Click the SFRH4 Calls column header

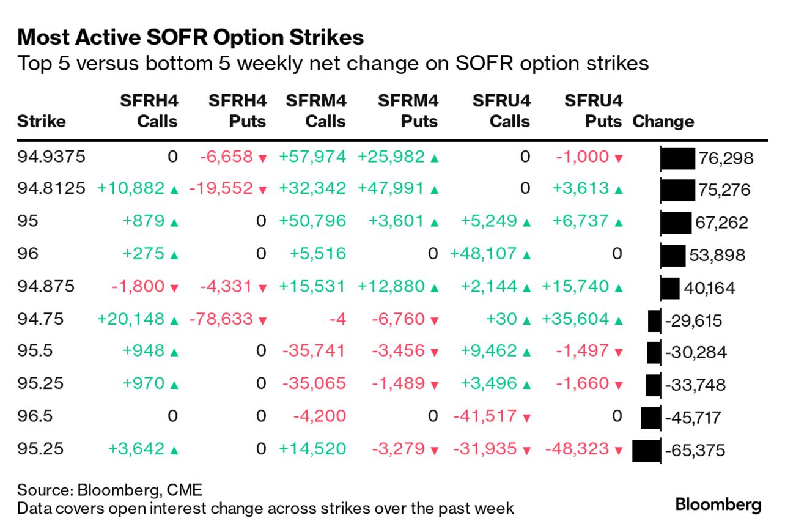[149, 111]
